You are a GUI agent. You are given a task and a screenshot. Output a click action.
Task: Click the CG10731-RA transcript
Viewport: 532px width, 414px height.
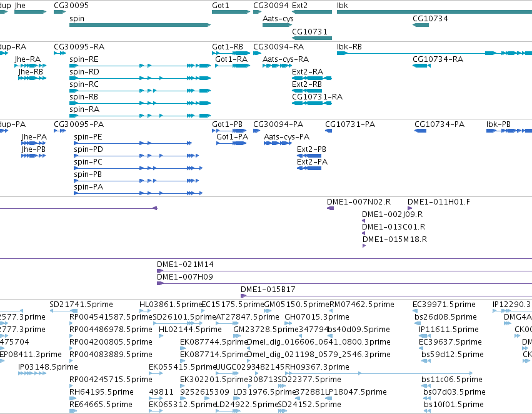pyautogui.click(x=312, y=103)
